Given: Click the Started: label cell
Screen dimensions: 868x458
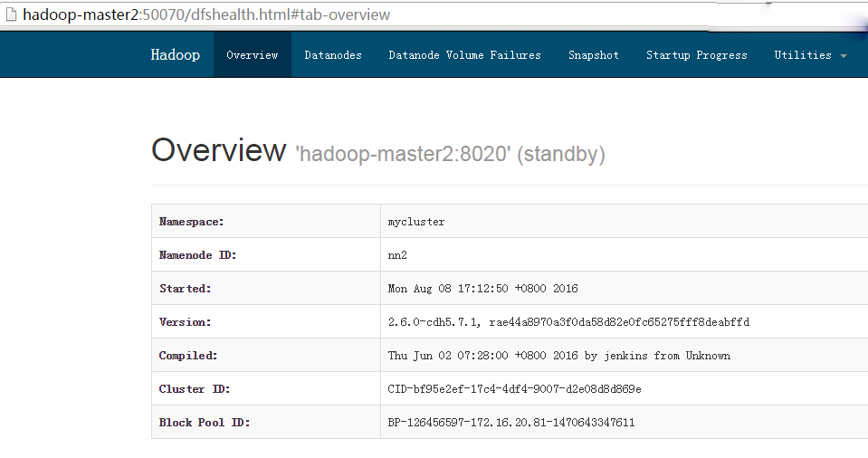Looking at the screenshot, I should click(x=266, y=289).
